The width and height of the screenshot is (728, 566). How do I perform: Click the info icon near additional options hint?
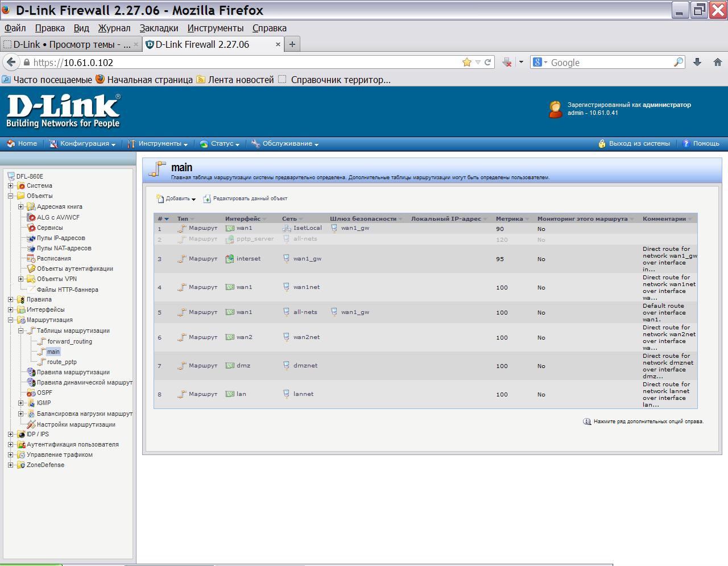[587, 422]
